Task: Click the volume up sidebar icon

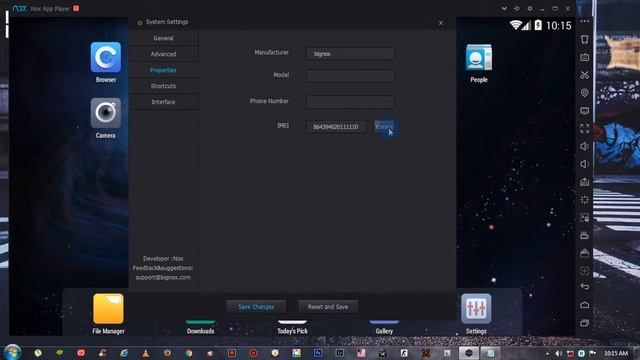Action: (584, 147)
